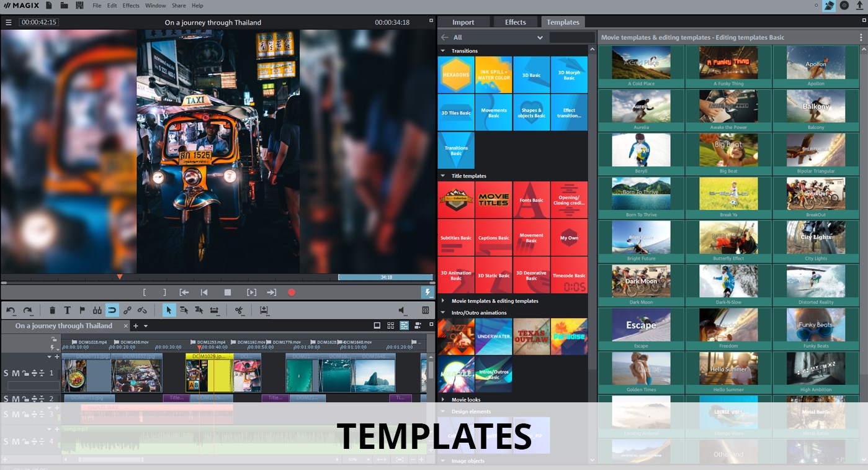
Task: Add a new project tab with plus
Action: [136, 326]
